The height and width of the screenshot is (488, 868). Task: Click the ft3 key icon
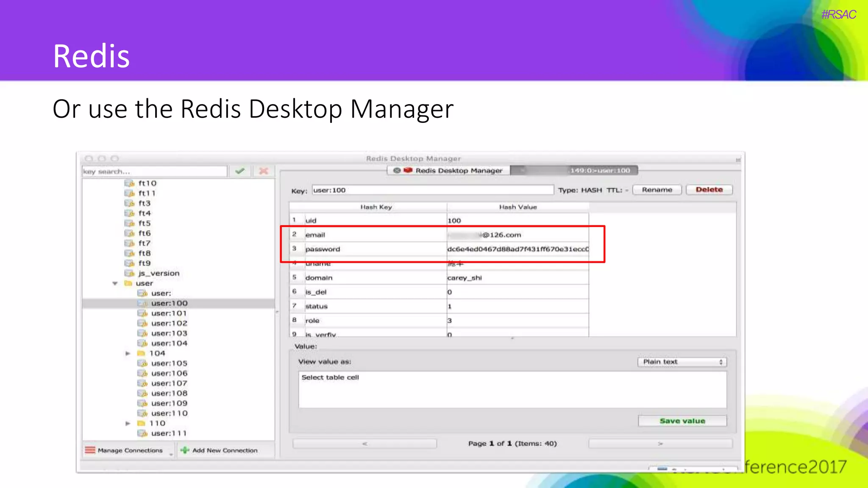pos(129,203)
